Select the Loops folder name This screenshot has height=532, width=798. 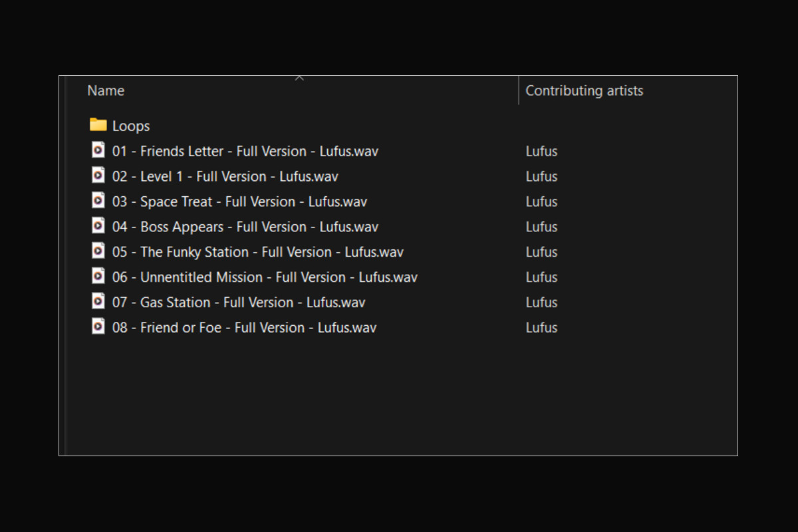[x=131, y=126]
